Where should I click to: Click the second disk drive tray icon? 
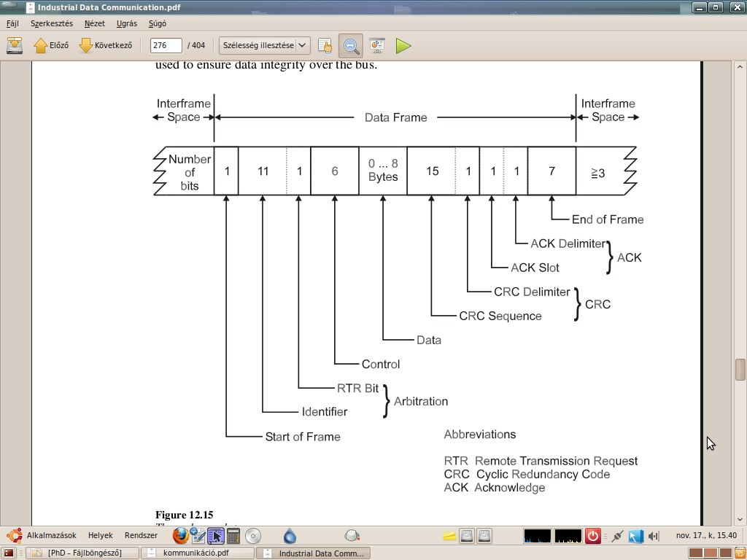pos(484,536)
